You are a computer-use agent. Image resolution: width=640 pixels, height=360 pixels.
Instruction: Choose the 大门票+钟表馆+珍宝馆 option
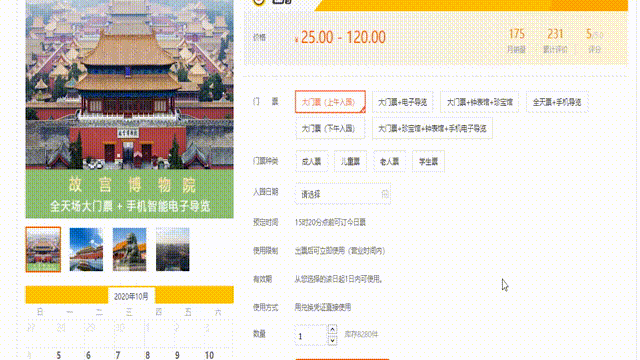pyautogui.click(x=480, y=102)
